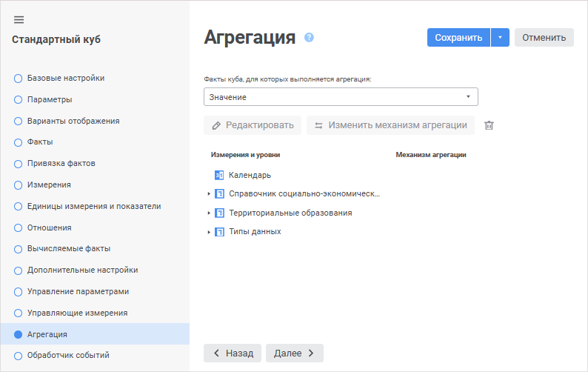Screen dimensions: 588x372
Task: Click the Изменить механизм агрегации button
Action: pos(390,125)
